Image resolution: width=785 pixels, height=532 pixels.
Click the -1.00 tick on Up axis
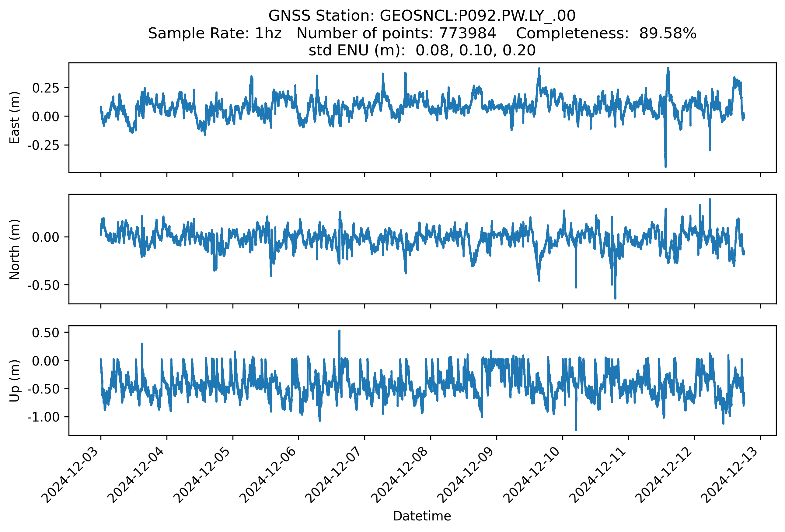coord(43,417)
